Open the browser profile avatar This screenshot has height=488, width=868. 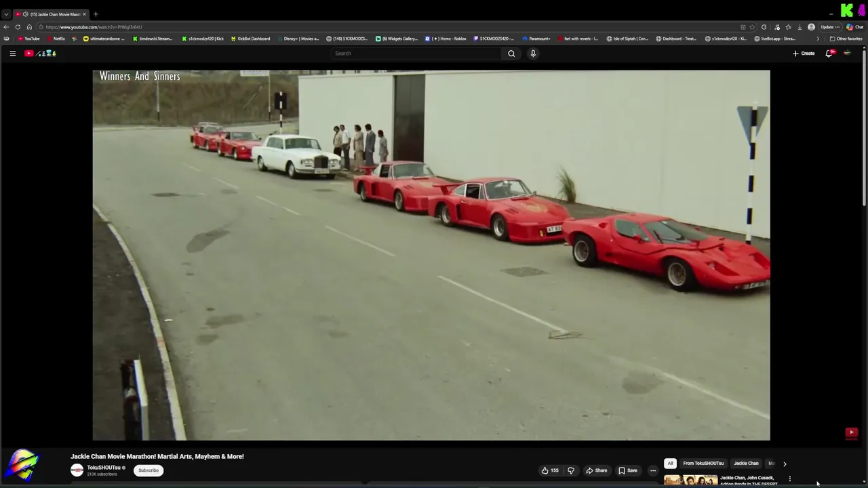tap(811, 27)
